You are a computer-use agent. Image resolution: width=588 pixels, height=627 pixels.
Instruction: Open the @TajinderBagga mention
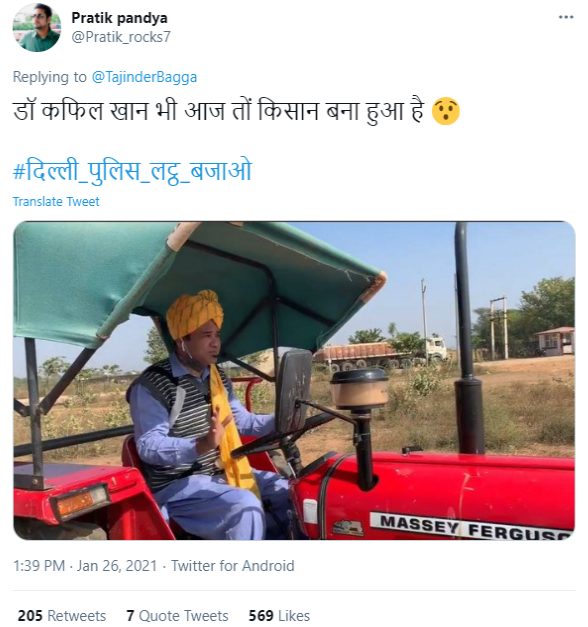click(x=144, y=77)
